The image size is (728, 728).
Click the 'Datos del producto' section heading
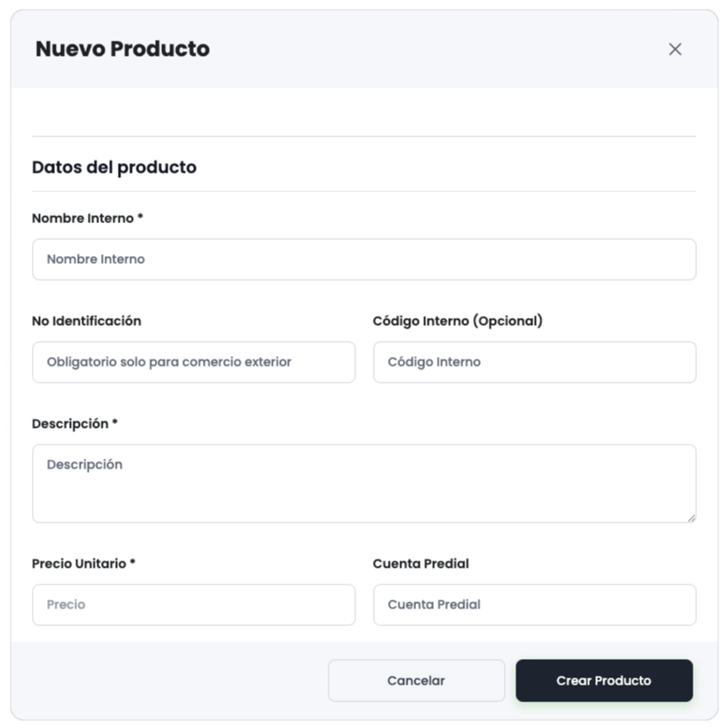pos(114,167)
